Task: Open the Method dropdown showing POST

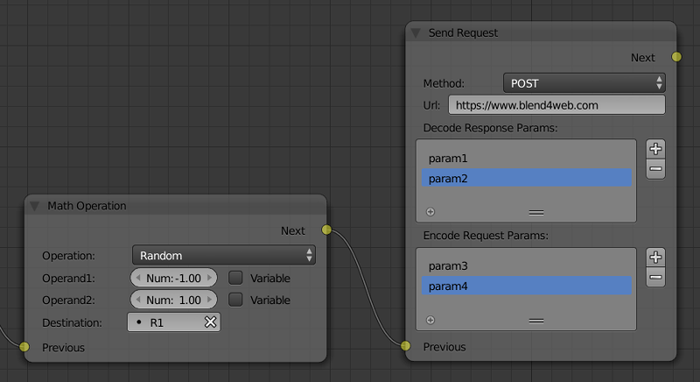Action: point(584,83)
